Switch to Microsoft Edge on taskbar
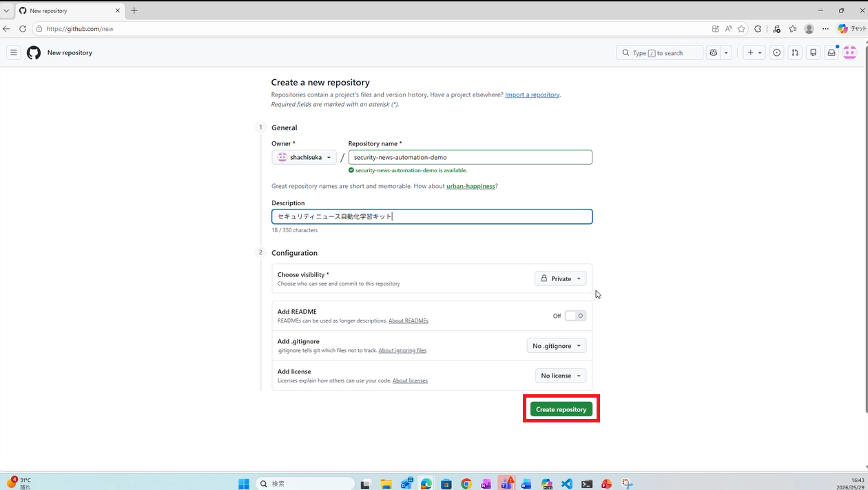Viewport: 868px width, 490px height. click(426, 484)
